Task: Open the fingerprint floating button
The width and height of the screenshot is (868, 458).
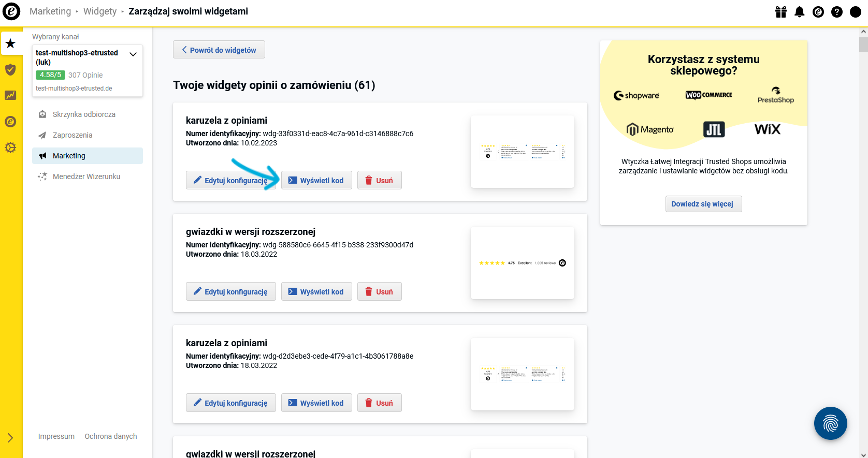Action: [830, 423]
